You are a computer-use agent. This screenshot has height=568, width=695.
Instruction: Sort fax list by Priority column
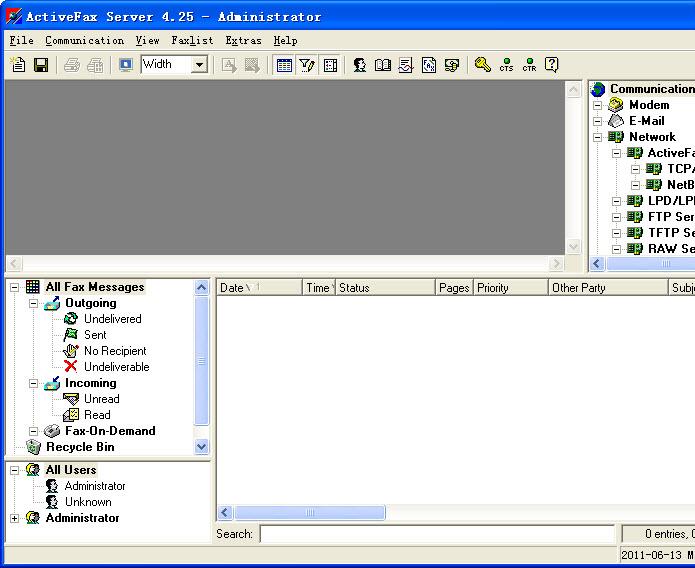tap(511, 287)
